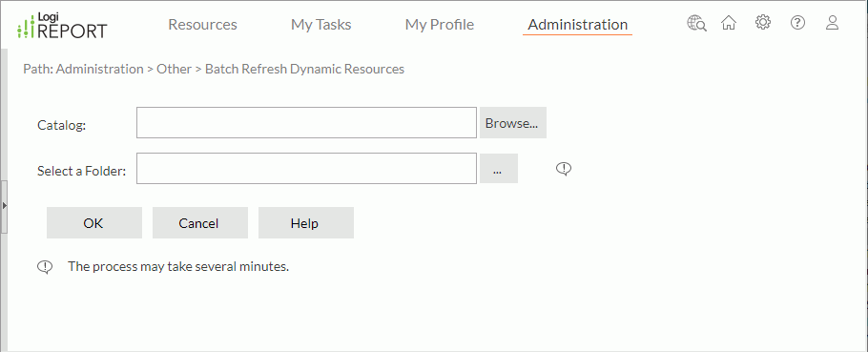Image resolution: width=868 pixels, height=352 pixels.
Task: Click "The process may take several minutes."
Action: pyautogui.click(x=178, y=267)
